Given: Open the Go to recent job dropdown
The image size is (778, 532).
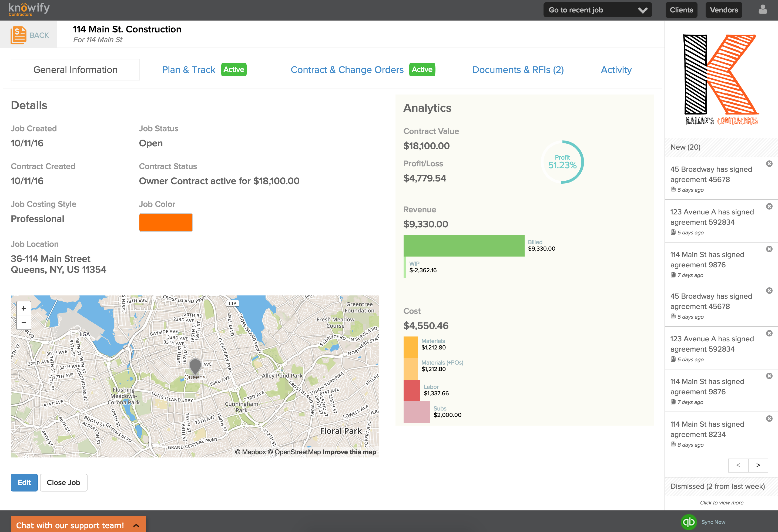Looking at the screenshot, I should [598, 10].
